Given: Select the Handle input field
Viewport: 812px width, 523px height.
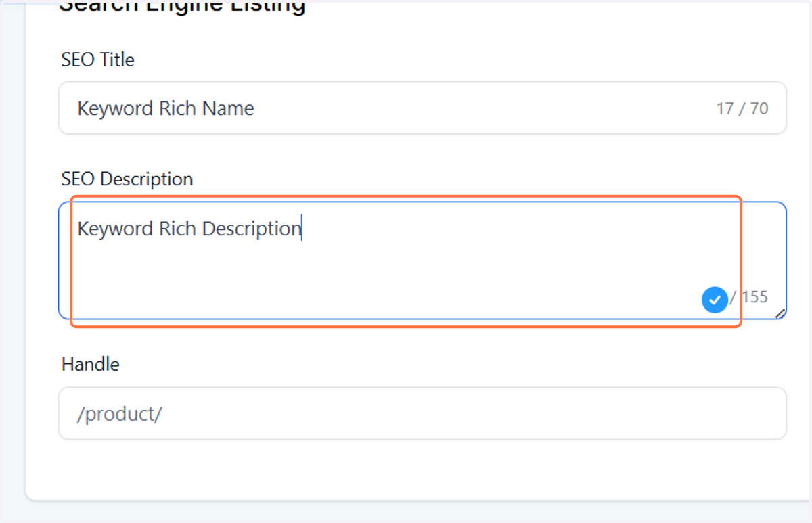Looking at the screenshot, I should 422,413.
